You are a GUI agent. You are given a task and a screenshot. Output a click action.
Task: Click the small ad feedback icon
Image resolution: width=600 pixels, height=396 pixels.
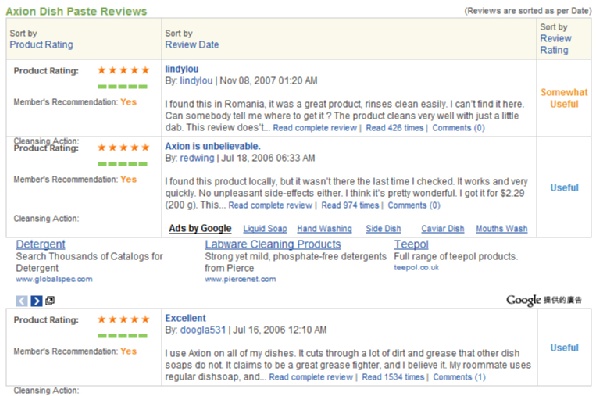[50, 301]
